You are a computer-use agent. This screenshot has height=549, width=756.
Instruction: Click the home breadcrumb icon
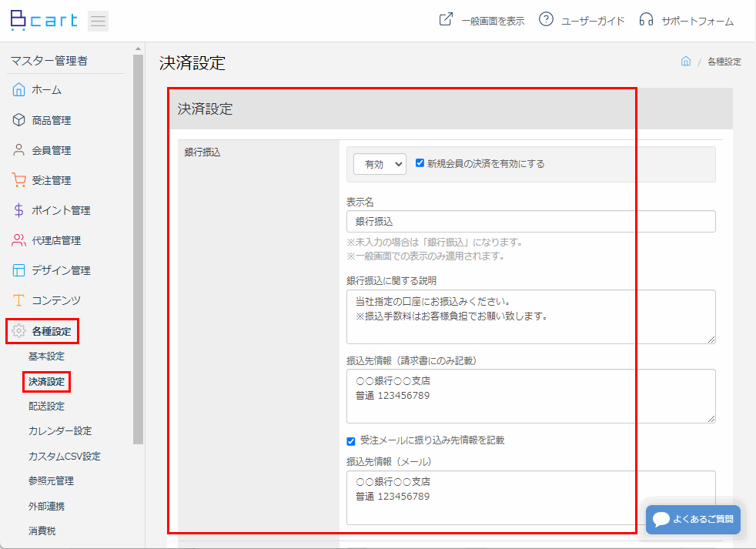pyautogui.click(x=686, y=62)
